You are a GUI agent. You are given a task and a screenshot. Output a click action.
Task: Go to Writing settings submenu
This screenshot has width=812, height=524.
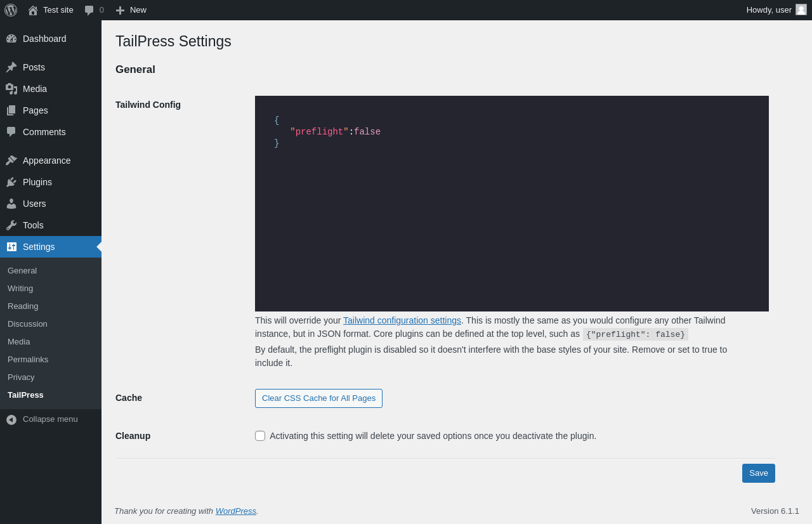[x=20, y=288]
